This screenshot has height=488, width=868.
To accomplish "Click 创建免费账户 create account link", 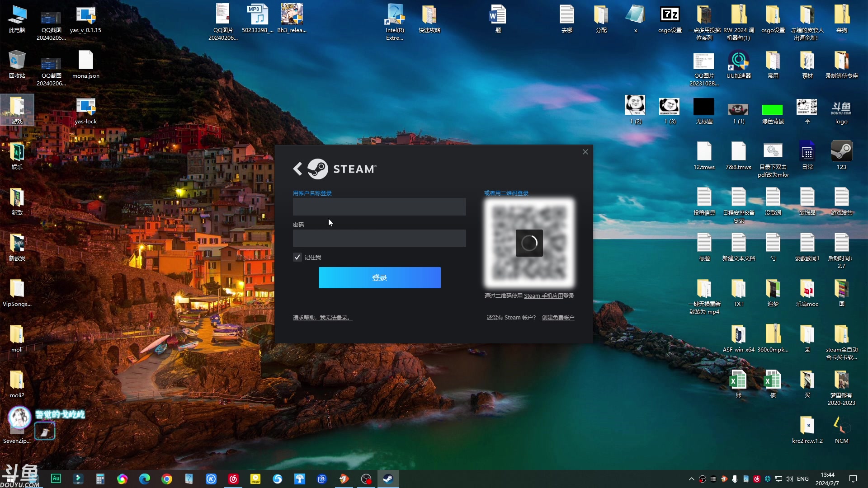I will [558, 317].
